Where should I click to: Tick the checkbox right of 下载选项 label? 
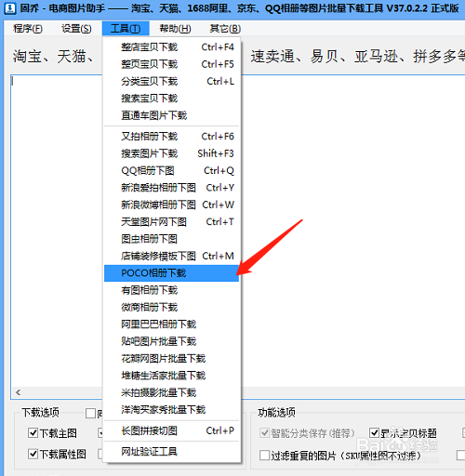[90, 413]
